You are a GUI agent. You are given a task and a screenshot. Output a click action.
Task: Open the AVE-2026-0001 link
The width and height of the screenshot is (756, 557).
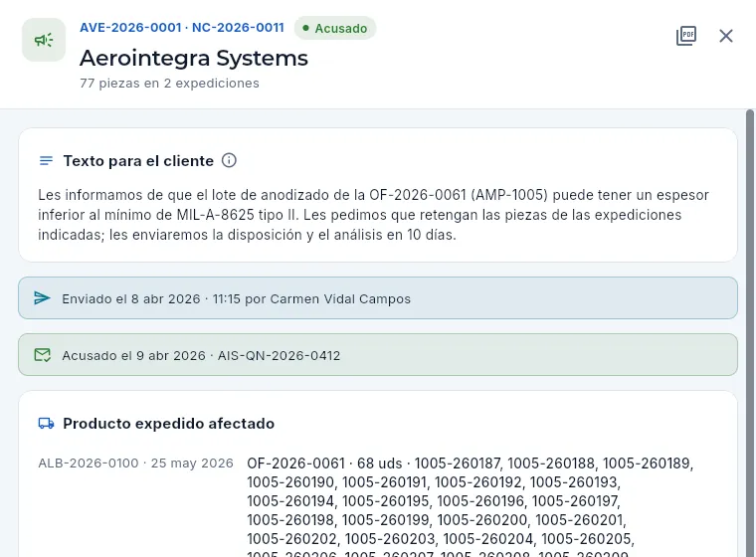tap(130, 28)
